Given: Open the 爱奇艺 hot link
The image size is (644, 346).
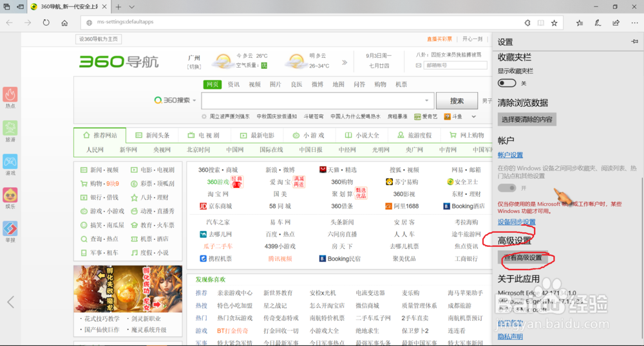Looking at the screenshot, I should pyautogui.click(x=426, y=116).
